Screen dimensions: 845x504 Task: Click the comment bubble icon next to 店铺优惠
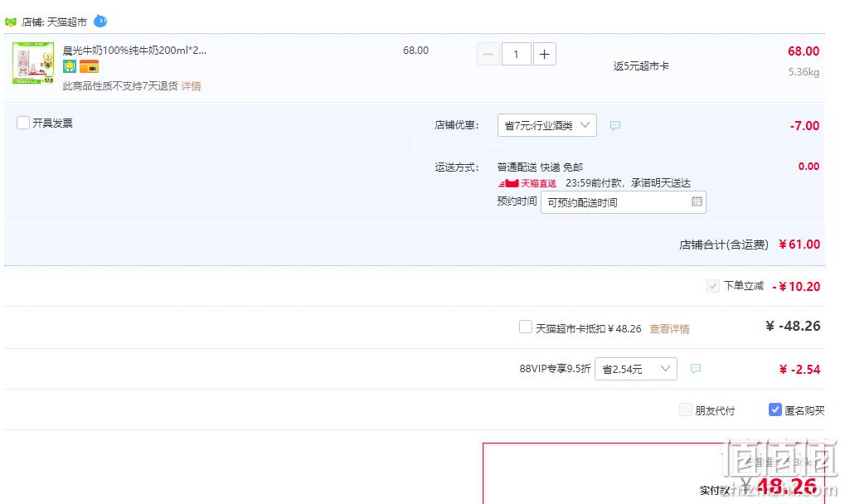615,125
